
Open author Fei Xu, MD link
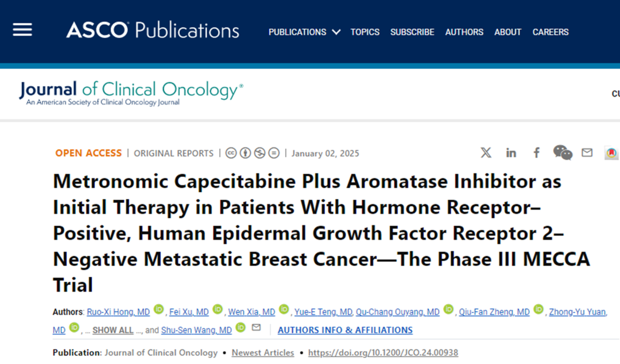pos(189,312)
